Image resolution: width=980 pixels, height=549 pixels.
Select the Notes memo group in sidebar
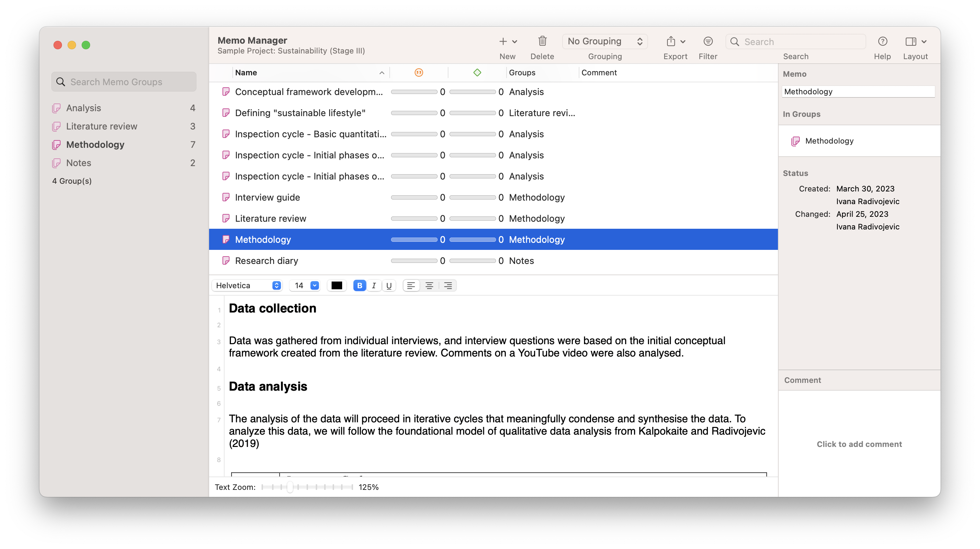[79, 163]
